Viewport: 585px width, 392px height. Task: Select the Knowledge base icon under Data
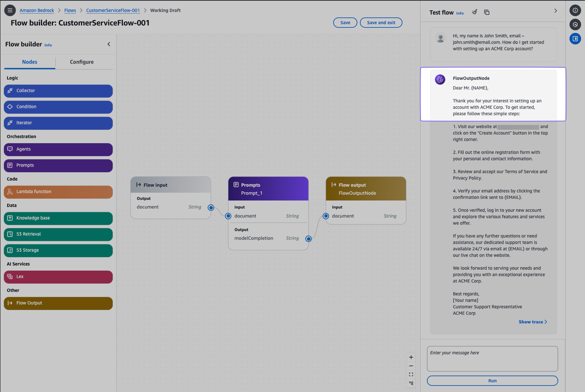tap(10, 218)
